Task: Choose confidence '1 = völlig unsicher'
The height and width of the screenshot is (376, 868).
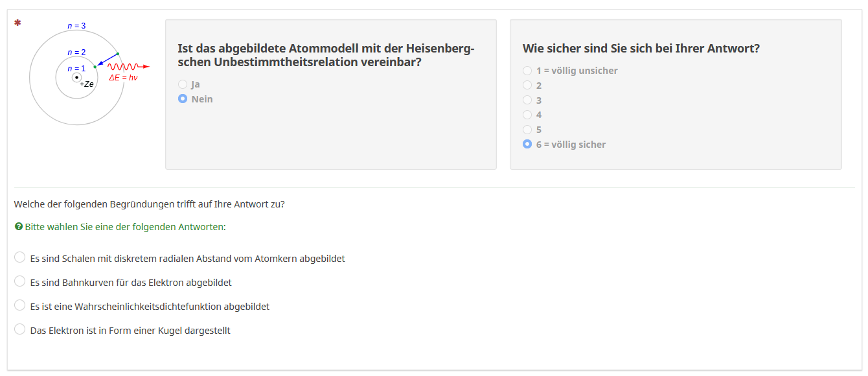Action: point(527,71)
